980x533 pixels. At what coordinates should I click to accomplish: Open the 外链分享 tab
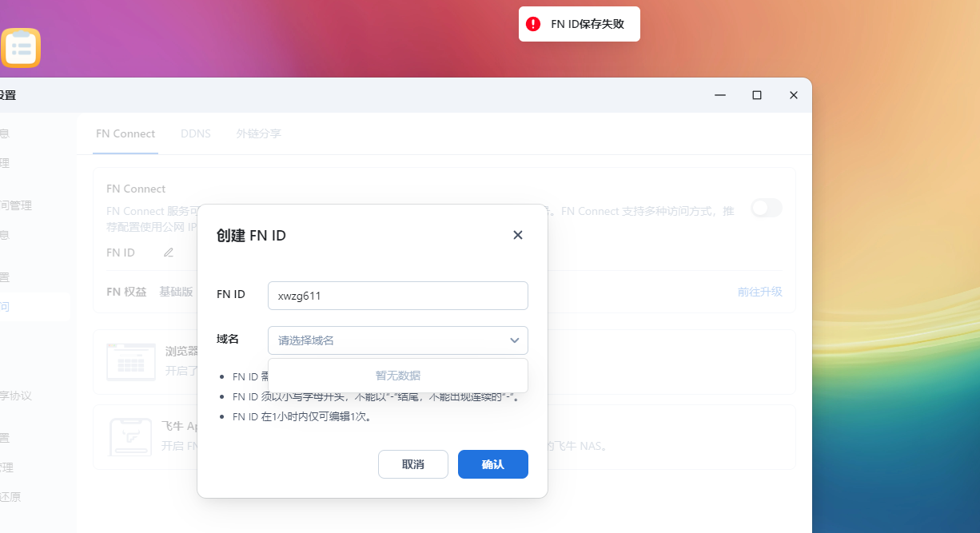pyautogui.click(x=258, y=133)
